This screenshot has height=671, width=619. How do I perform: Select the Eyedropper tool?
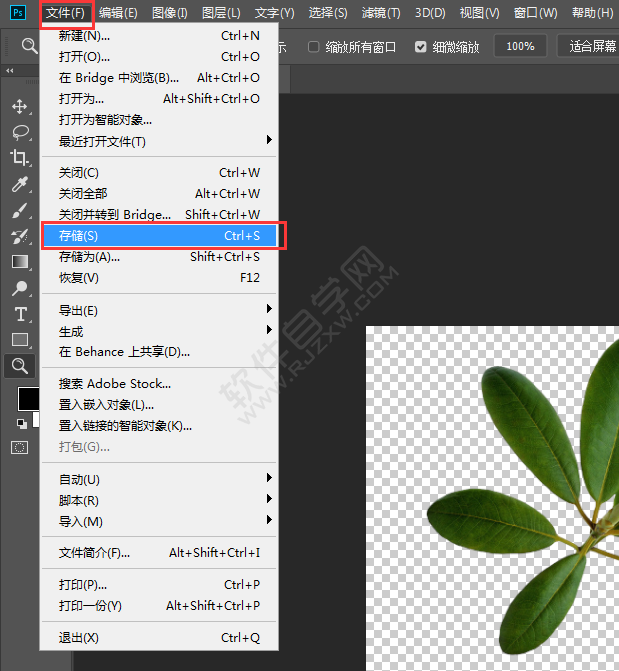20,184
